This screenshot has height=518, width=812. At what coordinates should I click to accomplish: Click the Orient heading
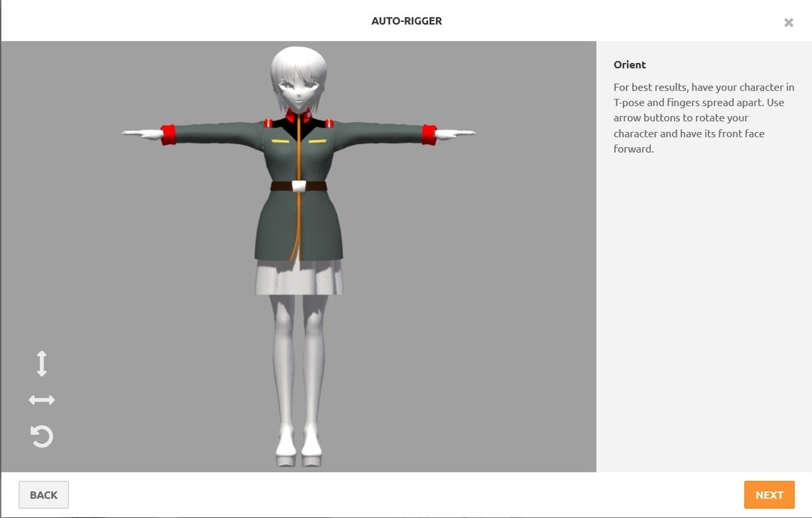[x=630, y=65]
